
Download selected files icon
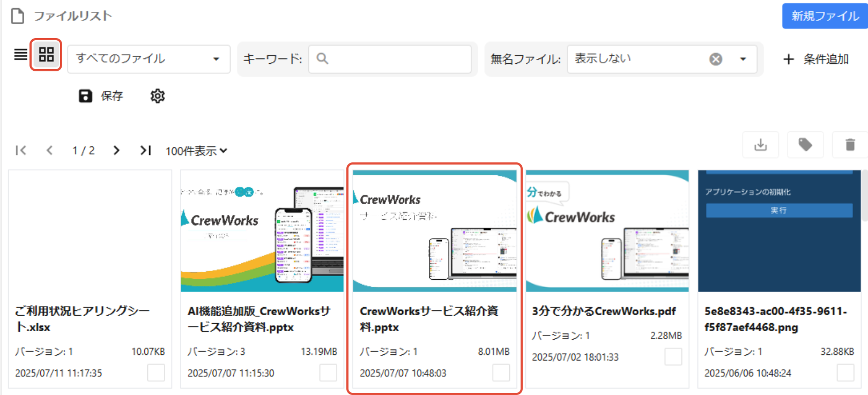pyautogui.click(x=761, y=145)
